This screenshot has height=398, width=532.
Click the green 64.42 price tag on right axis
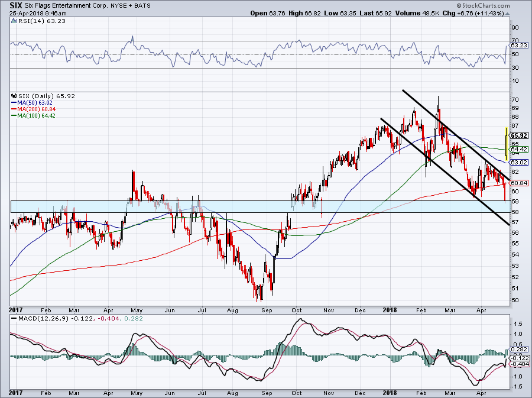[x=519, y=149]
